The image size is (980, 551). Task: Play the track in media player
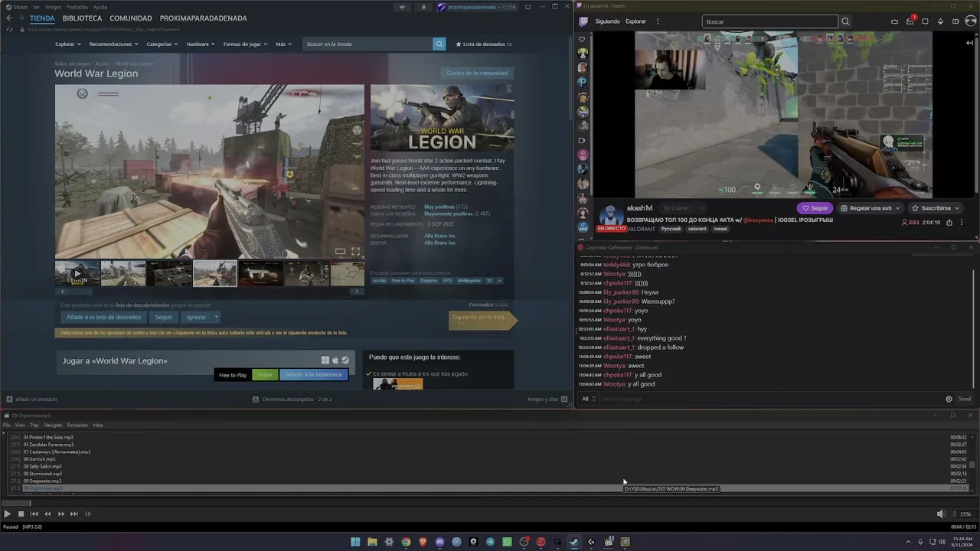point(8,514)
